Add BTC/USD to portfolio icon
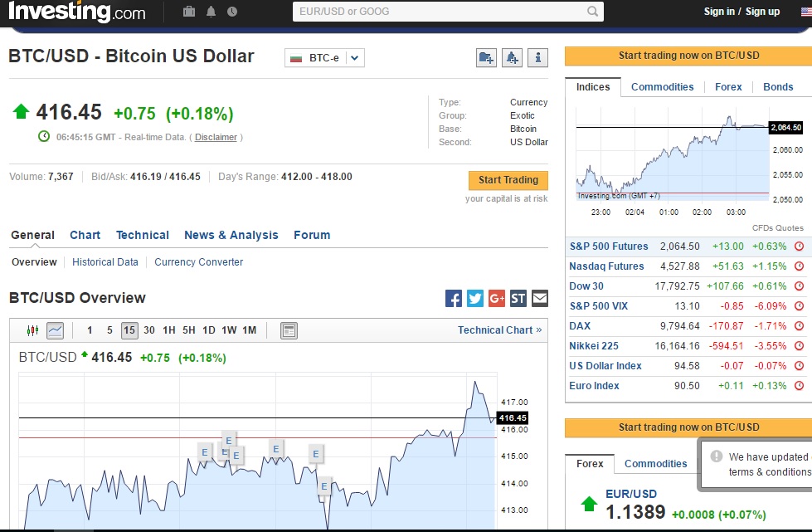 click(486, 57)
